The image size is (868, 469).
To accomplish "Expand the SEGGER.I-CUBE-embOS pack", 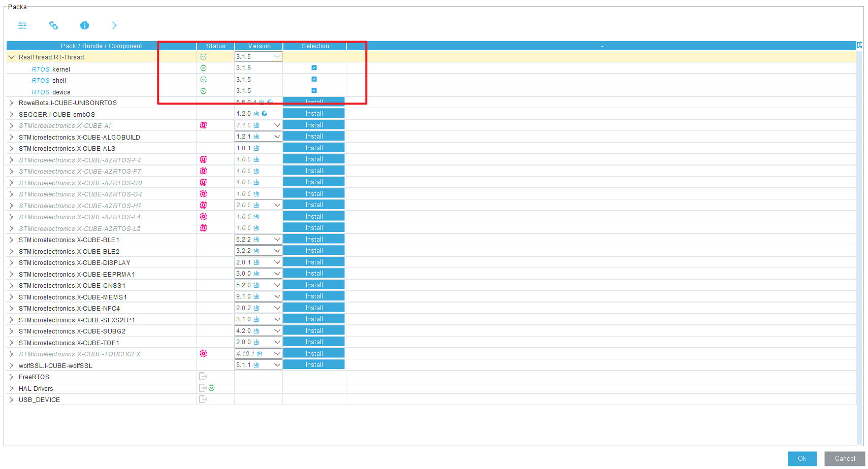I will point(11,114).
